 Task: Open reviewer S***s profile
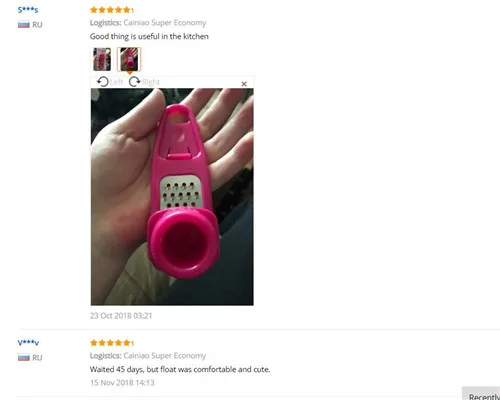pyautogui.click(x=28, y=10)
